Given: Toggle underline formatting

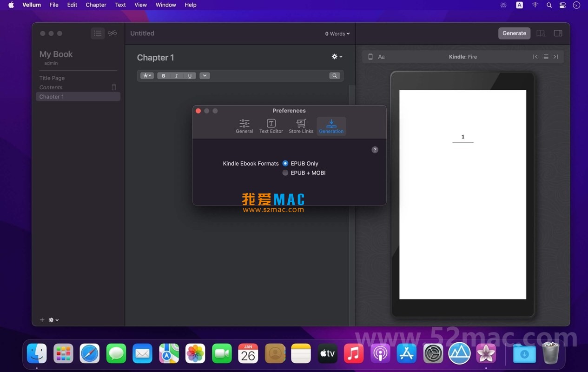Looking at the screenshot, I should click(x=190, y=76).
